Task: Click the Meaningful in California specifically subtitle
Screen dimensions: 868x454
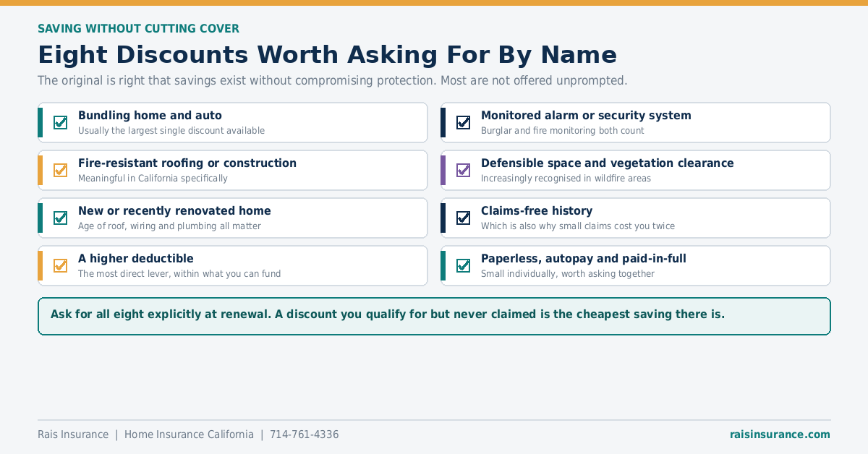Action: (x=153, y=179)
